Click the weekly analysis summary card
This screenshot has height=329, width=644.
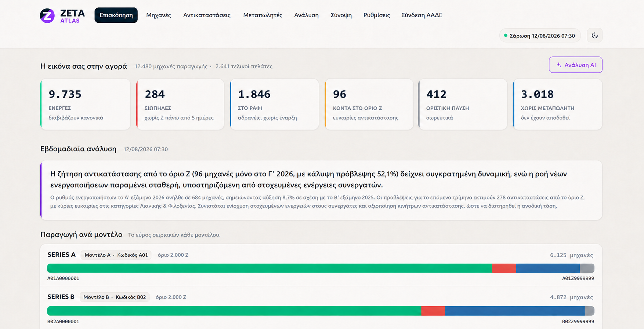[321, 190]
